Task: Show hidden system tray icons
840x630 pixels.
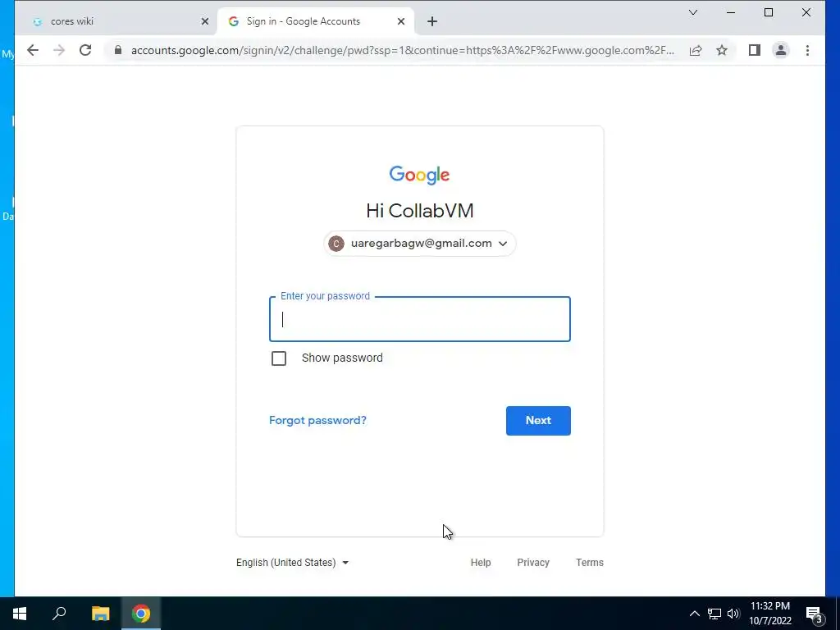Action: pos(694,614)
